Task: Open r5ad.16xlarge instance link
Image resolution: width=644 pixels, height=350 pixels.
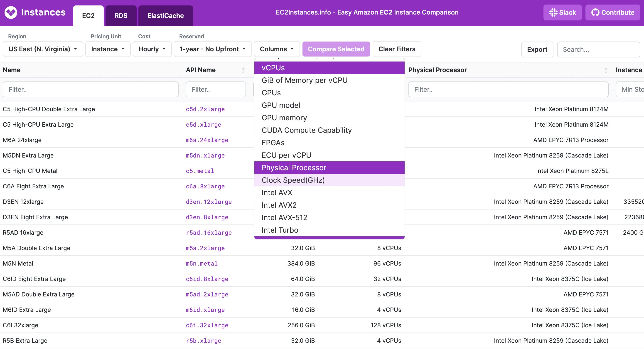Action: pyautogui.click(x=209, y=233)
